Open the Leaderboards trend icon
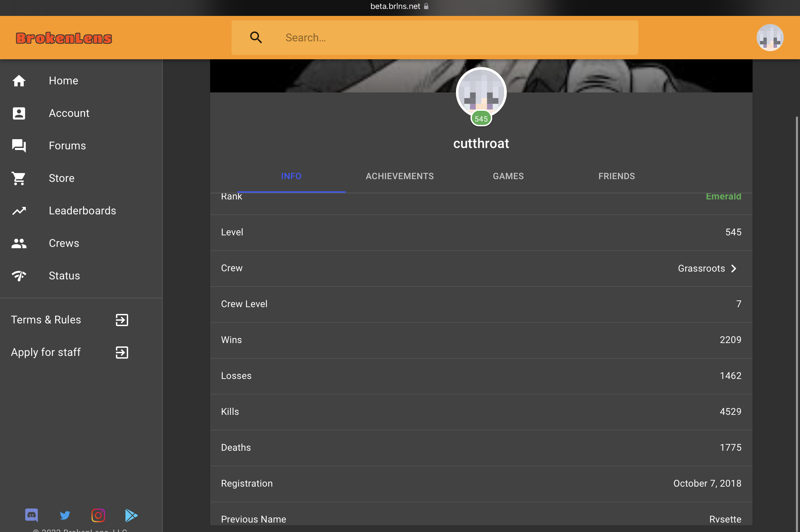Screen dimensions: 800x532 coord(19,211)
